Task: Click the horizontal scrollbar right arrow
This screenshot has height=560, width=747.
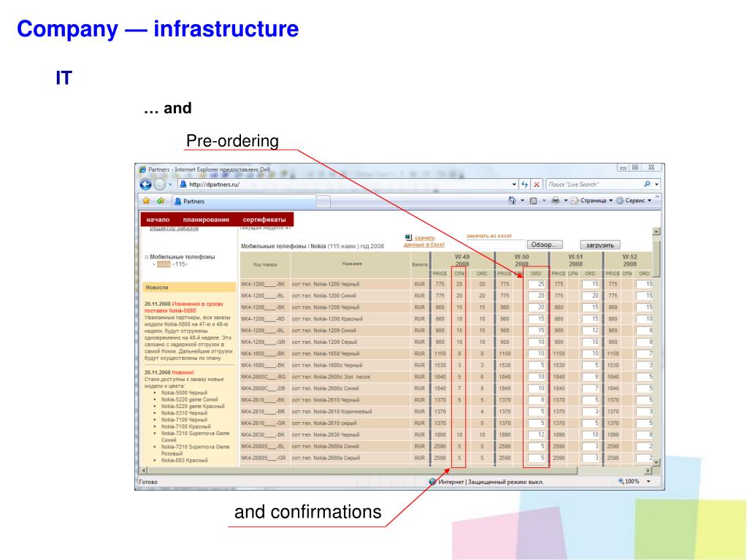Action: 648,470
